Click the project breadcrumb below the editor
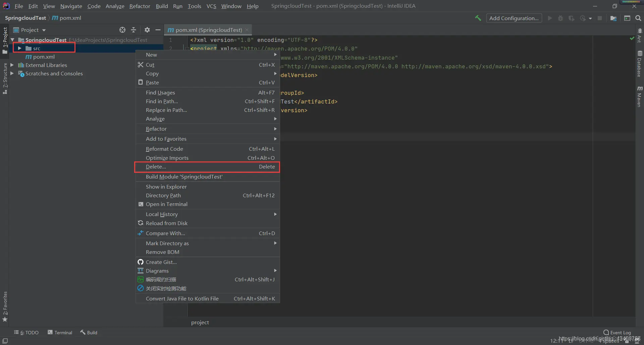Image resolution: width=644 pixels, height=345 pixels. (x=200, y=322)
